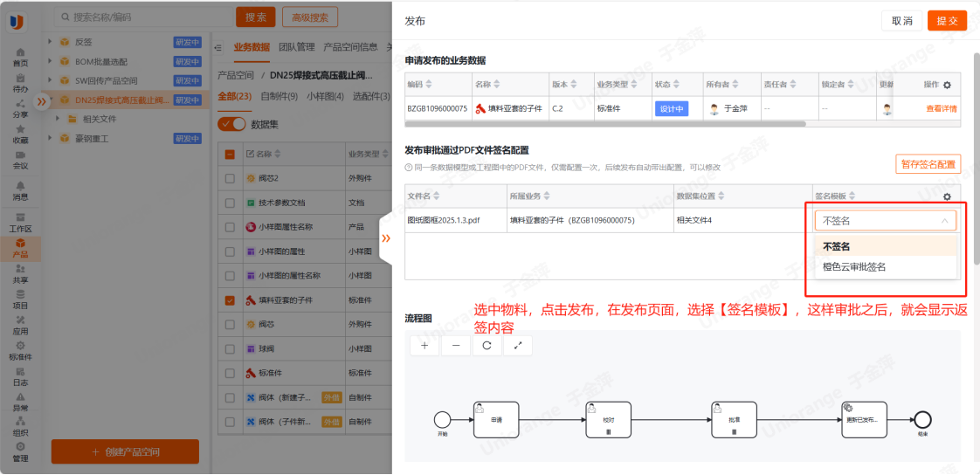Image resolution: width=980 pixels, height=475 pixels.
Task: Click the 暂存签名配置 button
Action: [x=928, y=164]
